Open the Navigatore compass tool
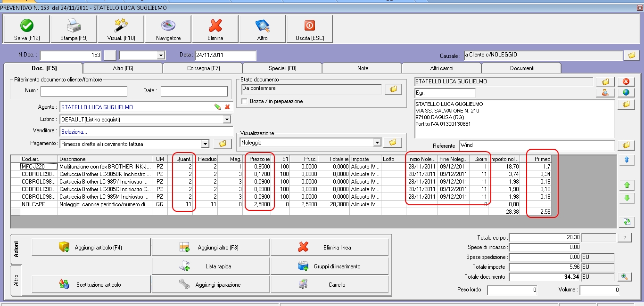 click(x=168, y=29)
